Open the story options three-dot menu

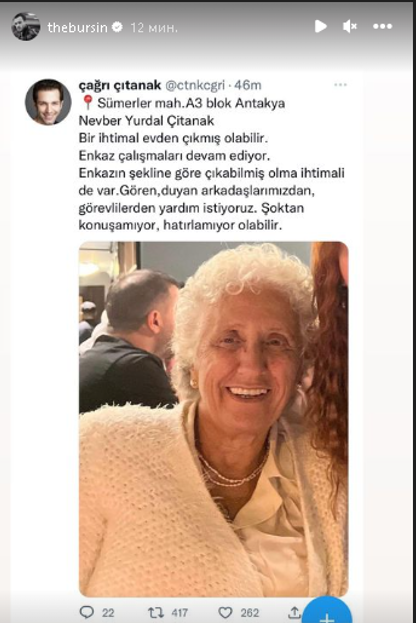pyautogui.click(x=383, y=27)
